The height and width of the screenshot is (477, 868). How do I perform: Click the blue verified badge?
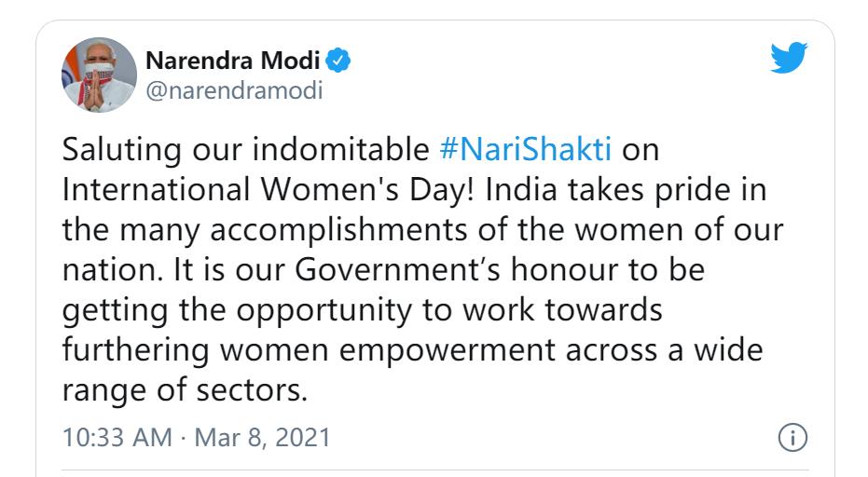point(341,63)
